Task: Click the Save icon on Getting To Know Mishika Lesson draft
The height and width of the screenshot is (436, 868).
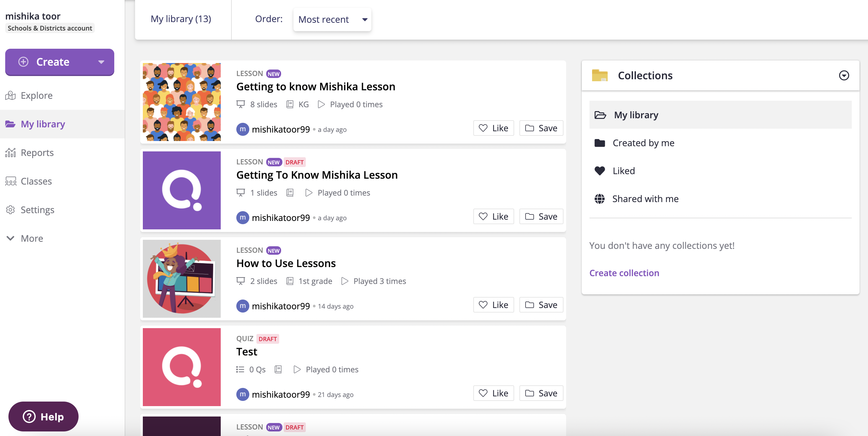Action: (541, 216)
